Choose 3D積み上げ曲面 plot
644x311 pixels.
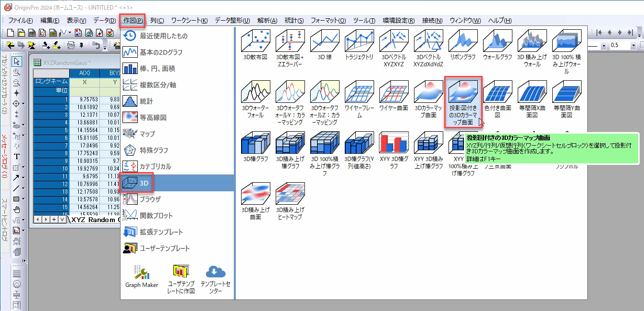point(255,201)
